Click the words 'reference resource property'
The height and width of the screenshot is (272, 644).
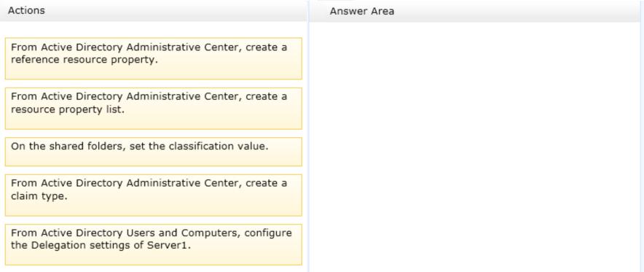click(83, 60)
